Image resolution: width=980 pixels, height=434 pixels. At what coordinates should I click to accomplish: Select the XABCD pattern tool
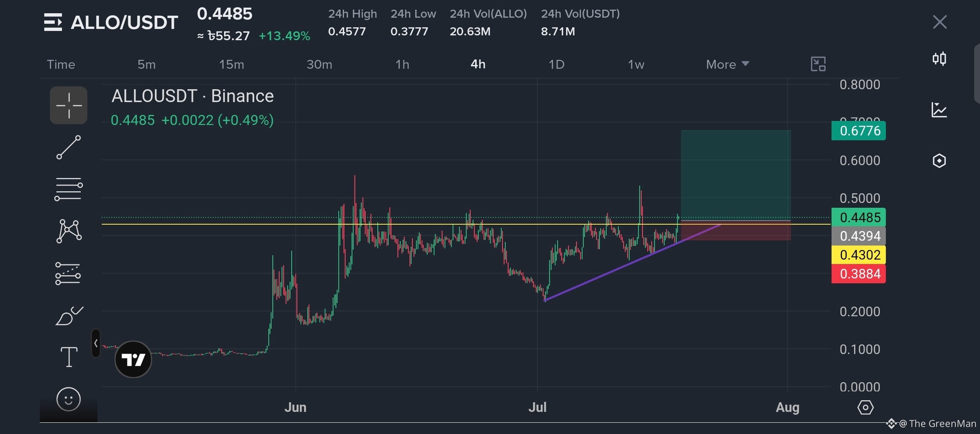(x=69, y=231)
